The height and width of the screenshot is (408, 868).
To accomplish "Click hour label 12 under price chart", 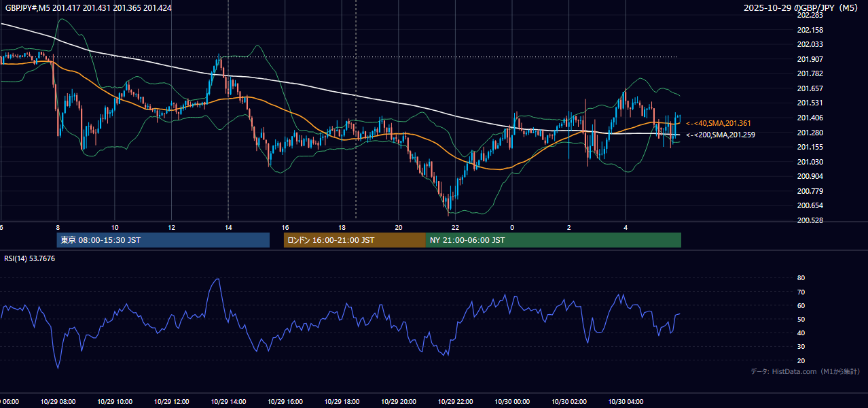I will [171, 228].
